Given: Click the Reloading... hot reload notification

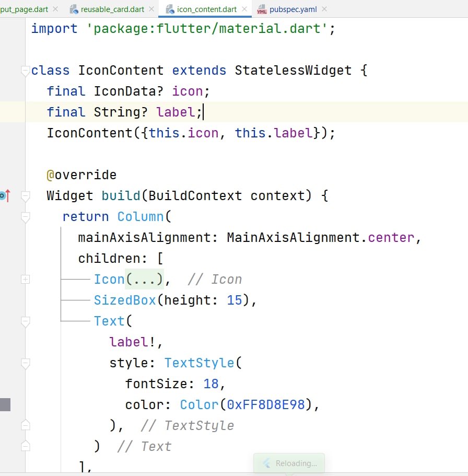Looking at the screenshot, I should pos(289,463).
